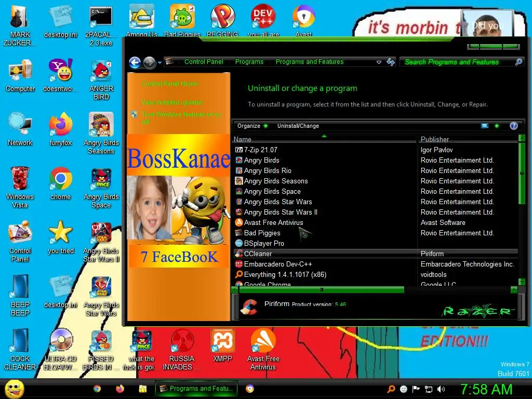
Task: Open the COCK CLEANER desktop icon
Action: [20, 350]
